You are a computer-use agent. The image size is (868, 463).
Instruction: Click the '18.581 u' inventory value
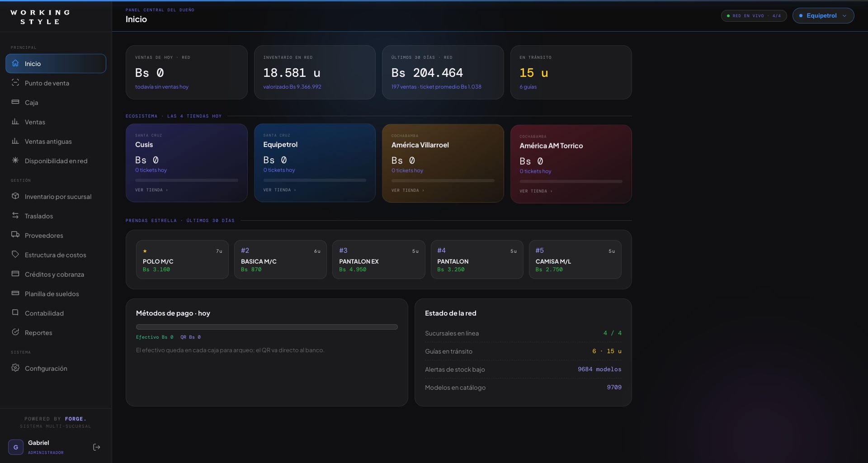(292, 73)
